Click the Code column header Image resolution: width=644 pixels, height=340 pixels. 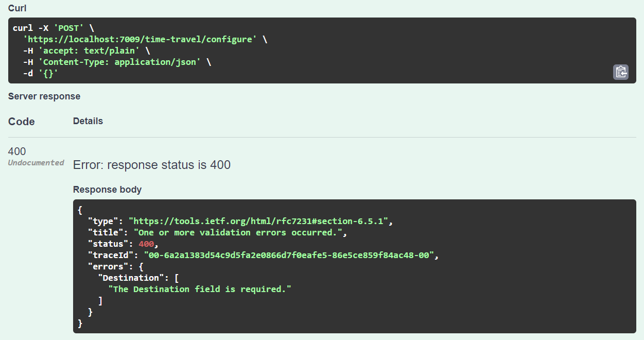click(22, 122)
